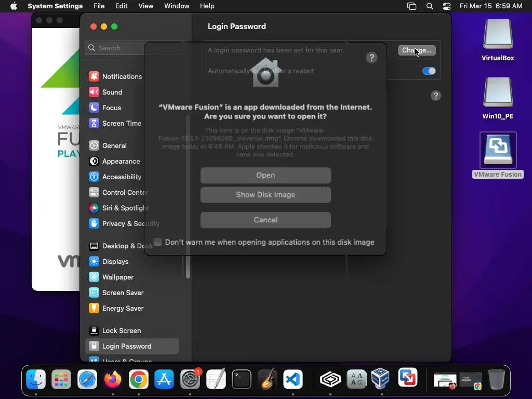Open Energy Saver settings
Image resolution: width=532 pixels, height=399 pixels.
point(116,309)
